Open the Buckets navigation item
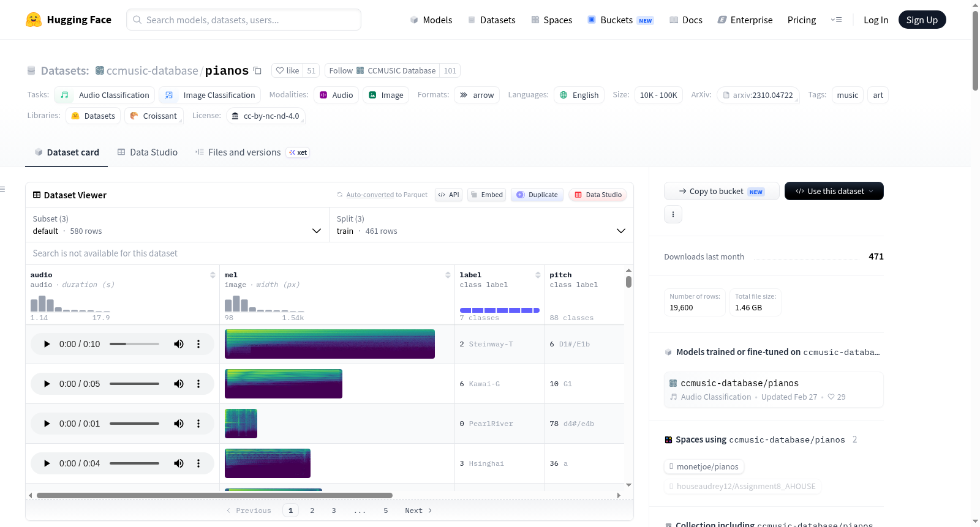The height and width of the screenshot is (527, 980). click(620, 20)
